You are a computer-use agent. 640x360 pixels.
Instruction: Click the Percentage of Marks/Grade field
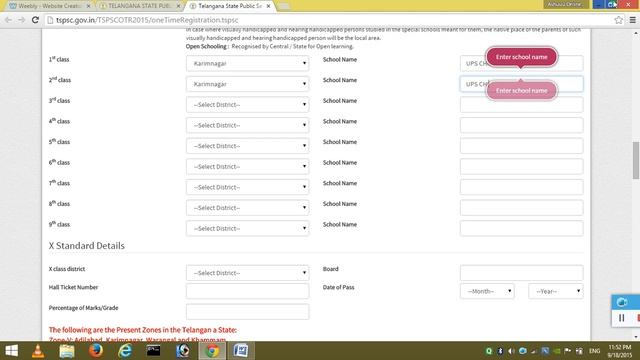click(247, 311)
